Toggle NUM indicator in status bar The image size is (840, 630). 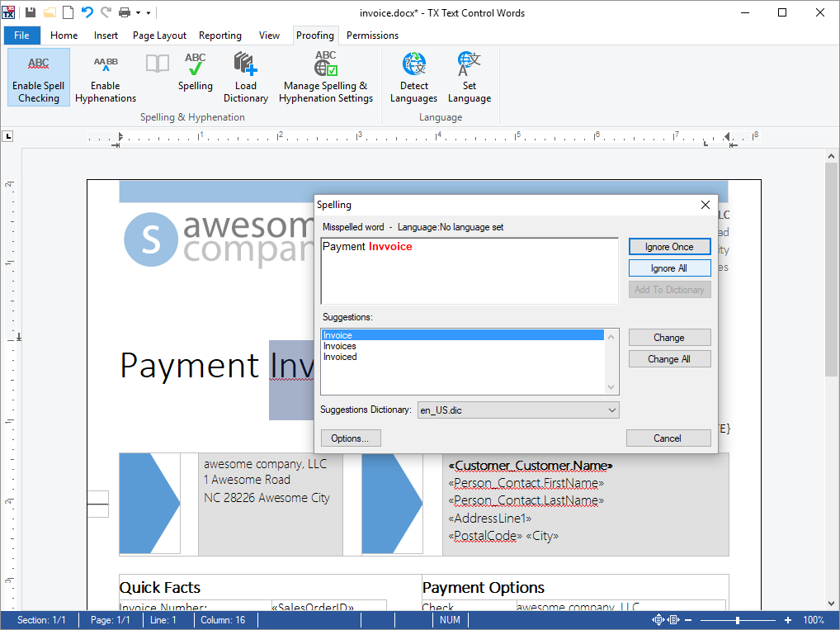(450, 619)
